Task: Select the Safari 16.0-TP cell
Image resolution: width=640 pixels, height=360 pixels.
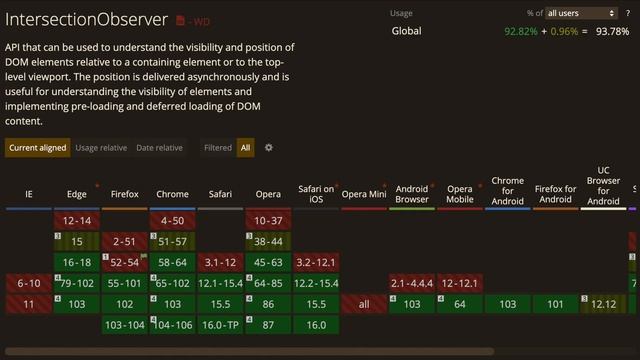Action: 220,325
